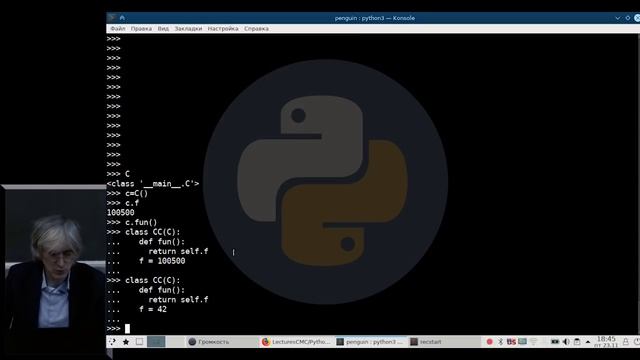Click the output value 100500

(x=120, y=213)
